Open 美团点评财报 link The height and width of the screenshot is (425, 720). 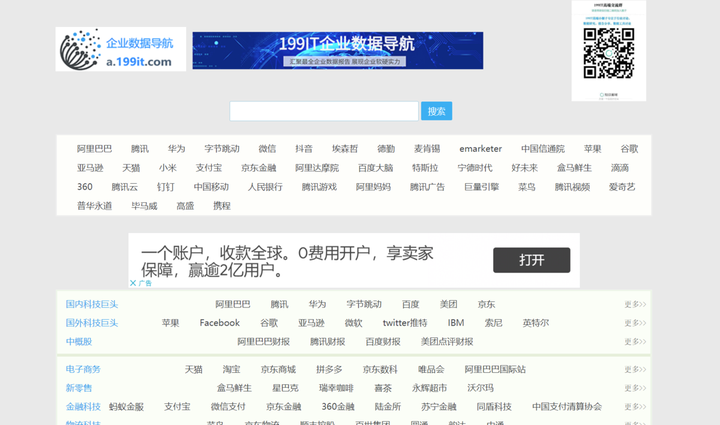point(447,342)
